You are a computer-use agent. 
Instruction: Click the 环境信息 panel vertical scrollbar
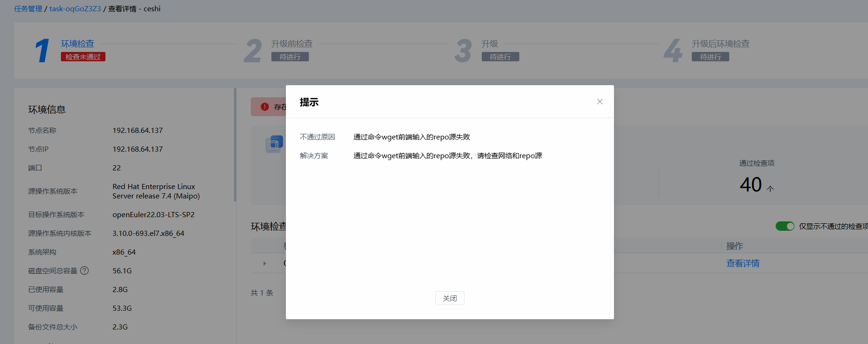(x=235, y=145)
